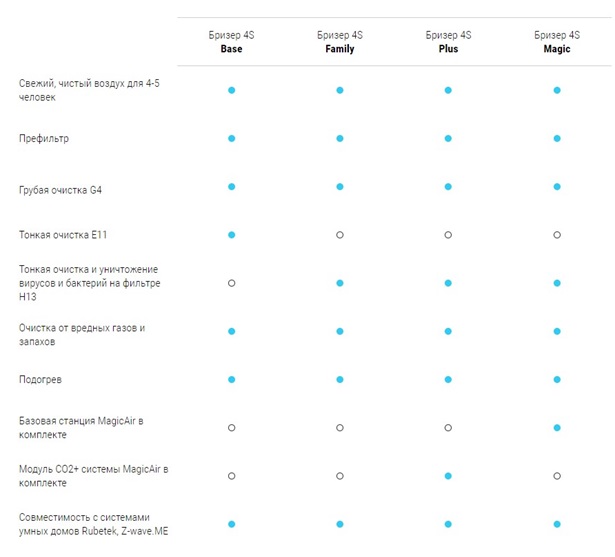The height and width of the screenshot is (557, 615).
Task: Click the empty circle for Base in base station row
Action: [231, 428]
